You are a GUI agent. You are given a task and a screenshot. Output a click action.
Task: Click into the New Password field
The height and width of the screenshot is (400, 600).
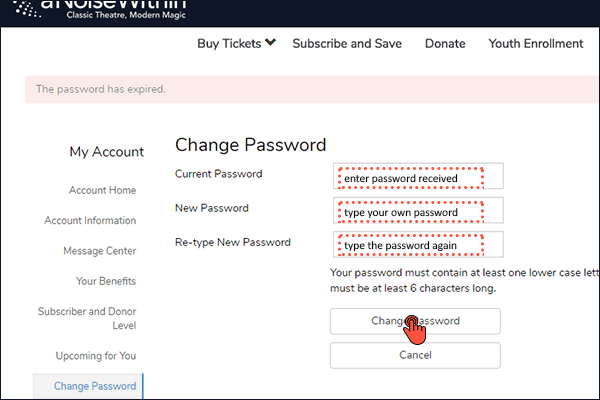click(x=418, y=211)
